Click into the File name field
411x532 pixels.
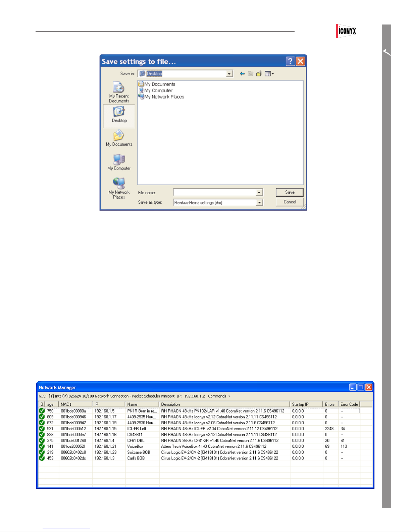click(215, 192)
